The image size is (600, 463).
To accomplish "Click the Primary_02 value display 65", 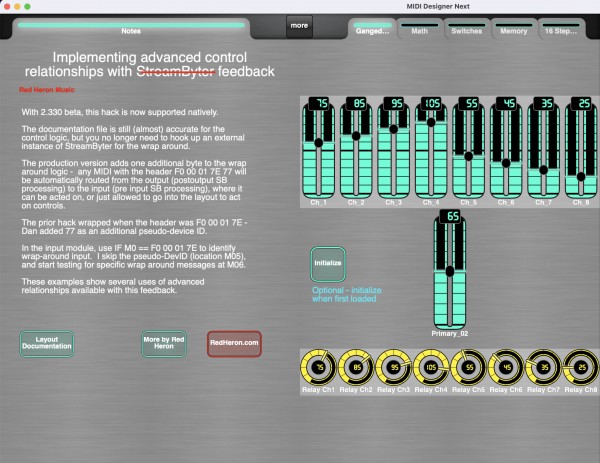I will coord(450,216).
